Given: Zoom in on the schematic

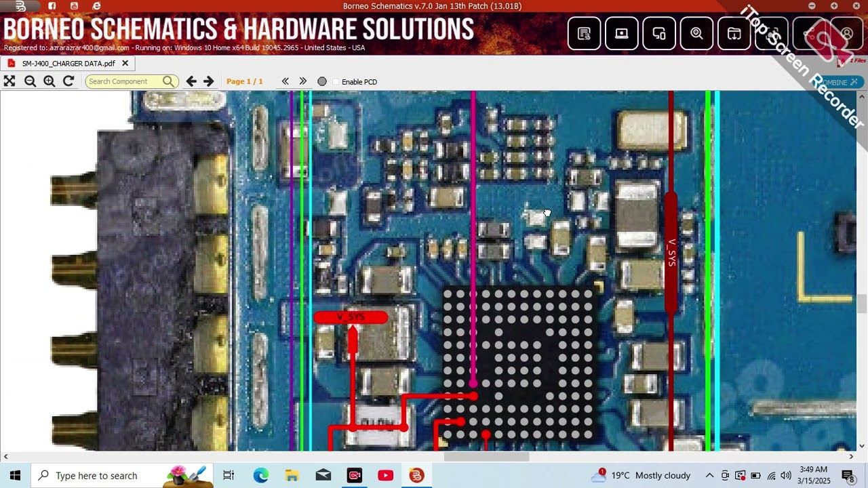Looking at the screenshot, I should 49,81.
